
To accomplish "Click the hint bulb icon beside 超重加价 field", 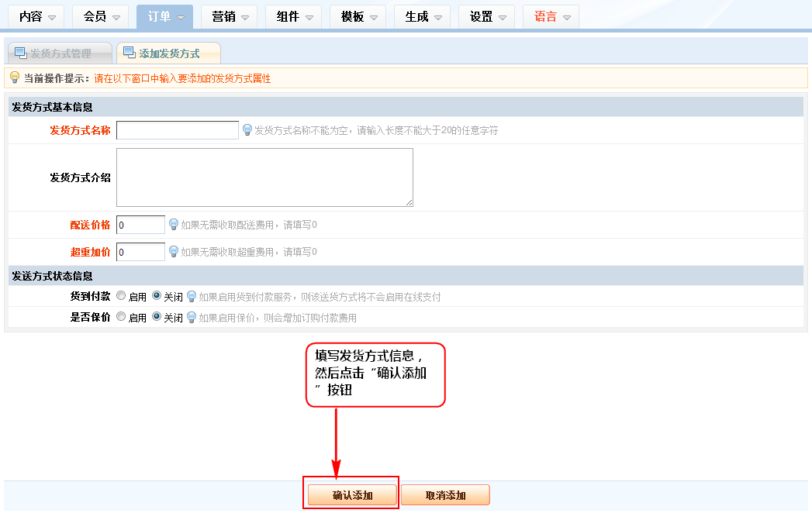I will [174, 252].
